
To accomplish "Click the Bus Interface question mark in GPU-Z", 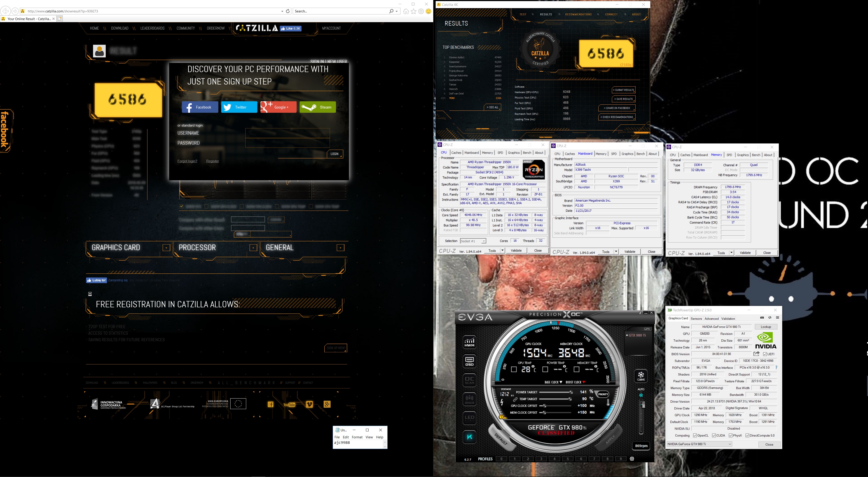I will (x=776, y=367).
